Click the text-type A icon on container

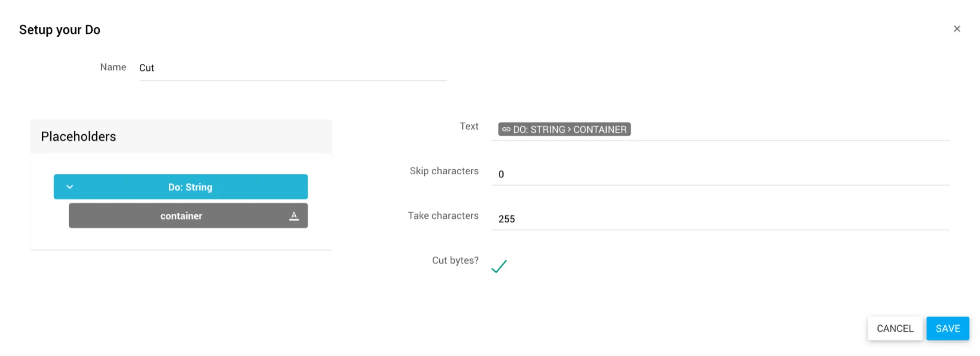point(294,216)
